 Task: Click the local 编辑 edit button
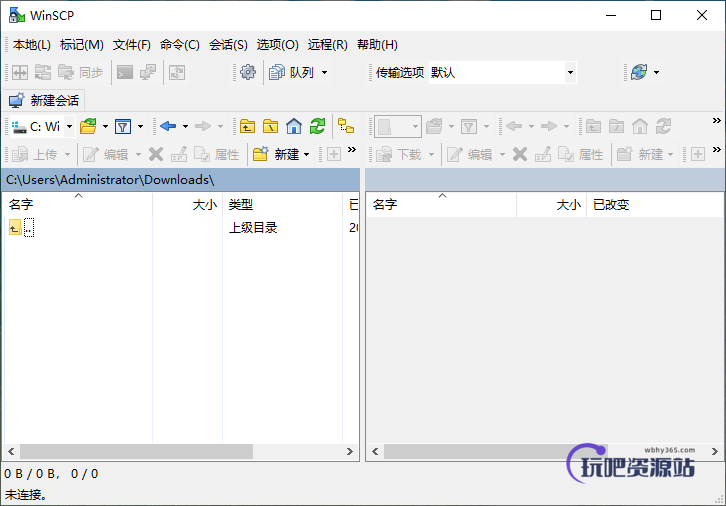click(x=106, y=154)
